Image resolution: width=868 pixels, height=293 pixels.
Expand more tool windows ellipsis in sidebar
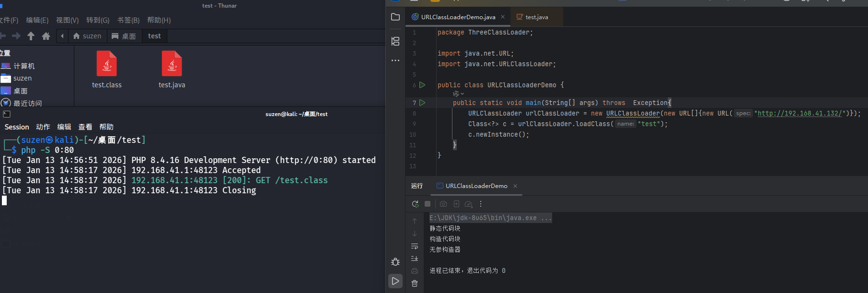[x=395, y=60]
